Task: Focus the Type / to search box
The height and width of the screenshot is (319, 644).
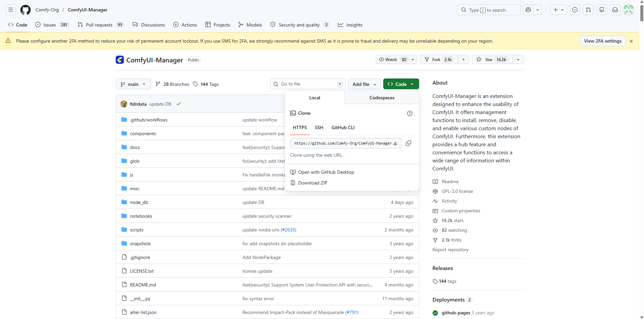Action: coord(489,10)
